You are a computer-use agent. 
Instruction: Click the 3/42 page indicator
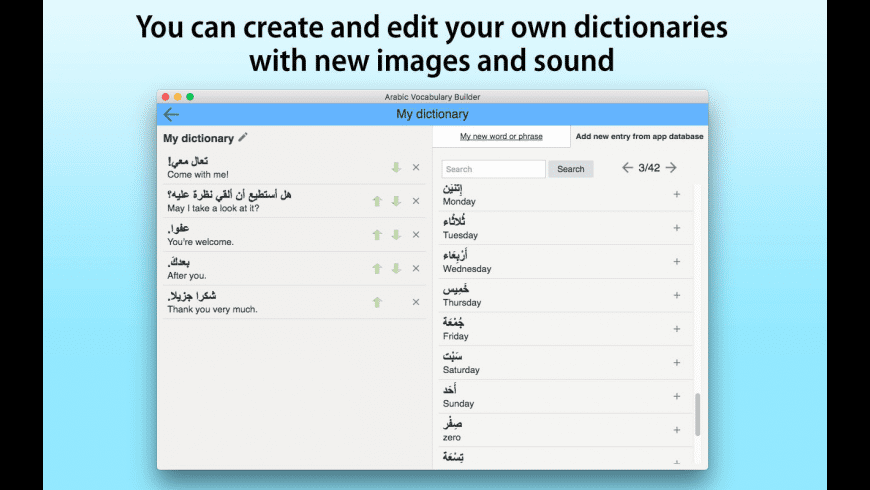click(x=649, y=168)
